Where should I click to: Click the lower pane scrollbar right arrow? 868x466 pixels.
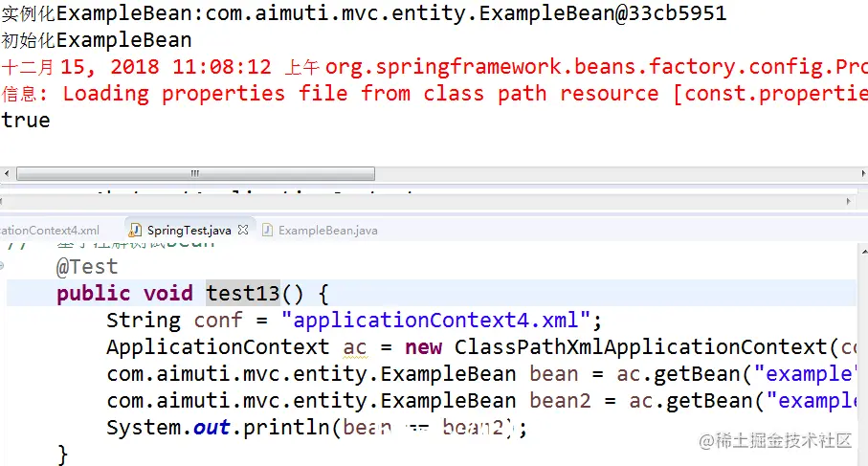pos(849,202)
